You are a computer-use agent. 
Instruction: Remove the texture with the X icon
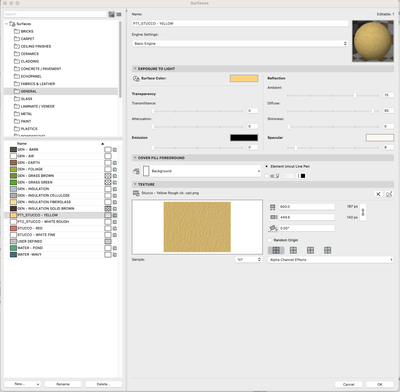(378, 194)
